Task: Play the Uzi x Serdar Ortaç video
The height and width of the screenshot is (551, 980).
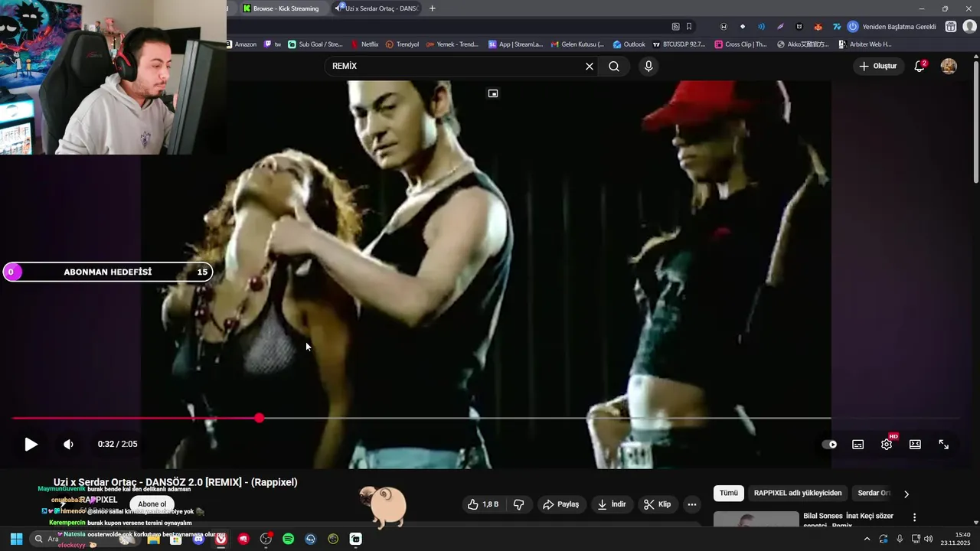Action: 31,445
